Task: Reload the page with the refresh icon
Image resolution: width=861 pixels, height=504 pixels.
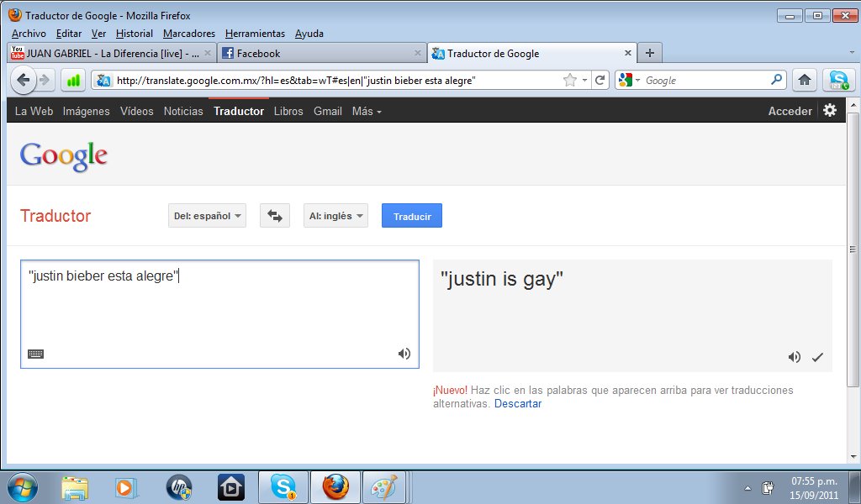Action: point(600,80)
